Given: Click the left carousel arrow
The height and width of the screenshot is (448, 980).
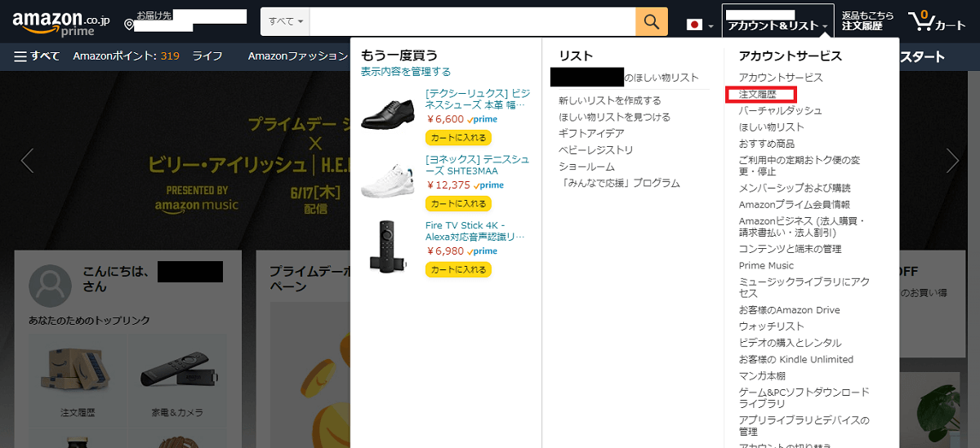Looking at the screenshot, I should click(x=27, y=161).
